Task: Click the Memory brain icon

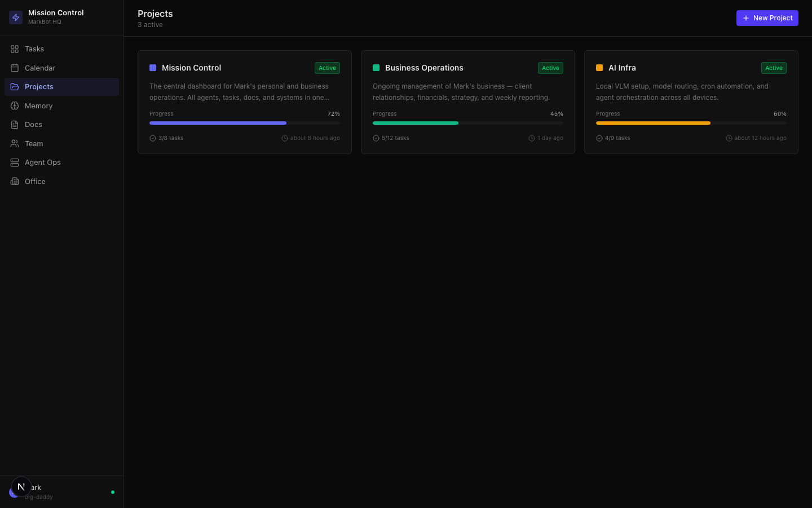Action: [15, 106]
